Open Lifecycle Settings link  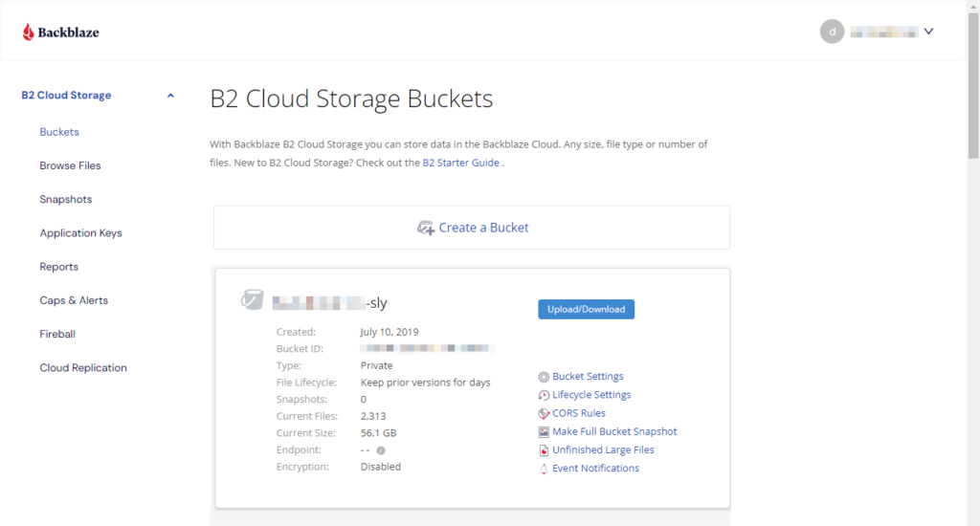point(591,395)
